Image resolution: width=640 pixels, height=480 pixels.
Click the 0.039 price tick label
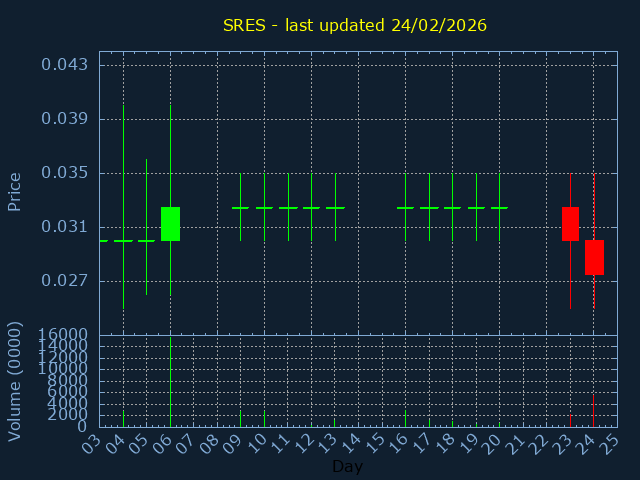pyautogui.click(x=64, y=119)
